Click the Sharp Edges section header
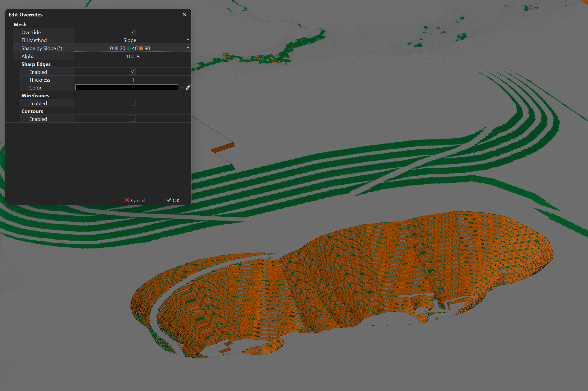The width and height of the screenshot is (588, 391). click(x=36, y=64)
